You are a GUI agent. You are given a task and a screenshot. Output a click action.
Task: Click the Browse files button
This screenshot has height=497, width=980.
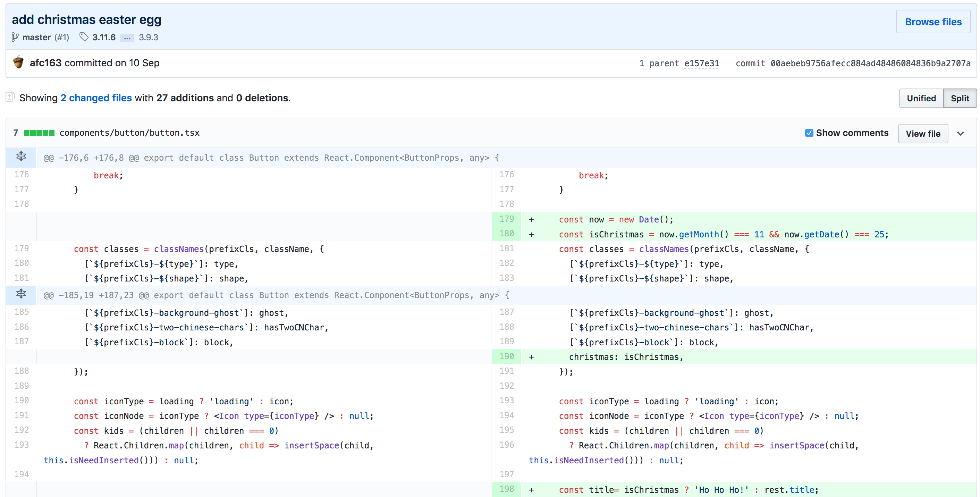coord(933,22)
